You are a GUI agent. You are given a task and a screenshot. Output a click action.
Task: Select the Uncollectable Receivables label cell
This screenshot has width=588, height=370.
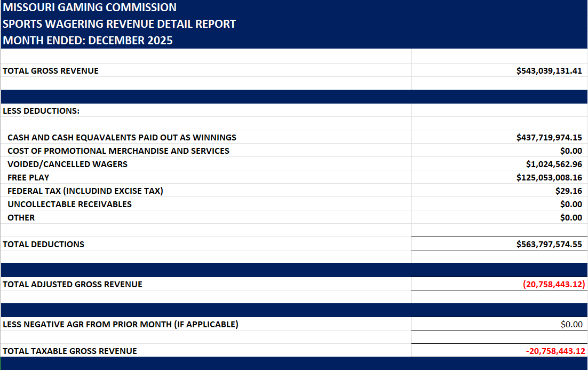[69, 204]
